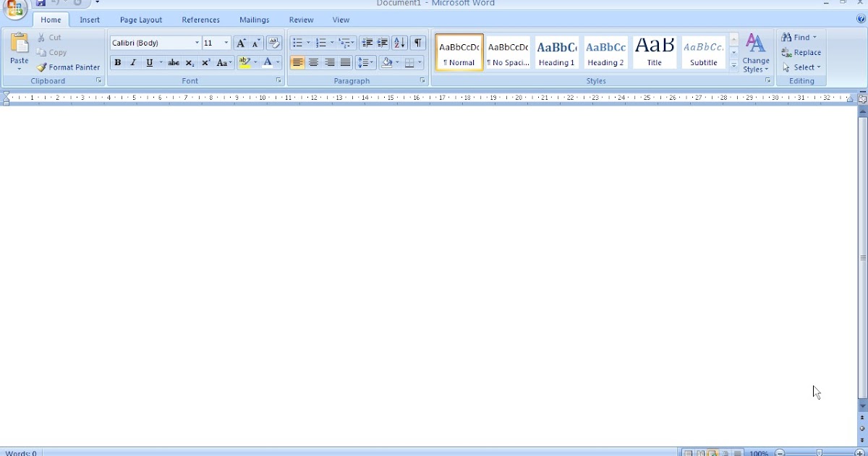This screenshot has height=456, width=868.
Task: Sort text with the A-Z icon
Action: click(399, 43)
